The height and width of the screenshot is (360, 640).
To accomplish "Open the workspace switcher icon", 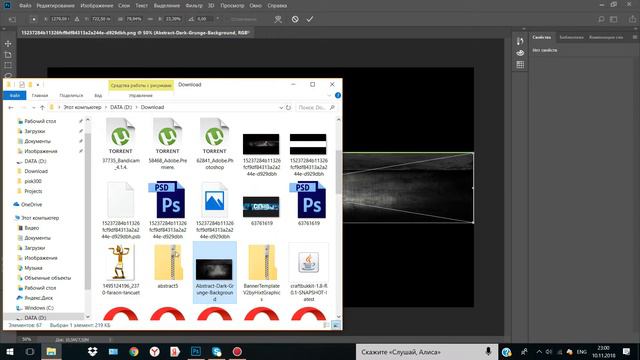I will (x=614, y=19).
